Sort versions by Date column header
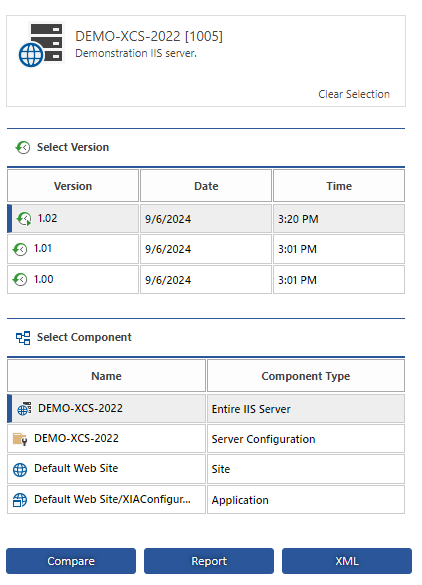 click(x=206, y=186)
